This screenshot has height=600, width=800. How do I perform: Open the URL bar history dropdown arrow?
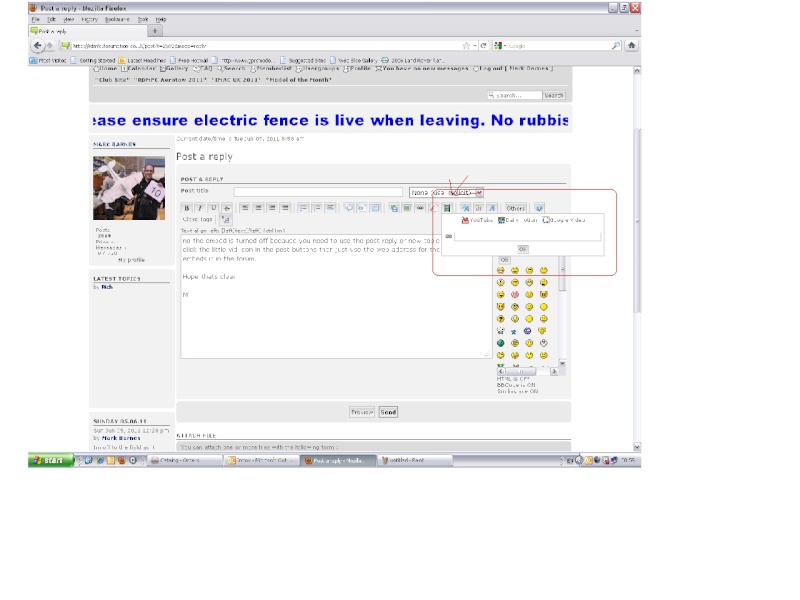tap(474, 45)
